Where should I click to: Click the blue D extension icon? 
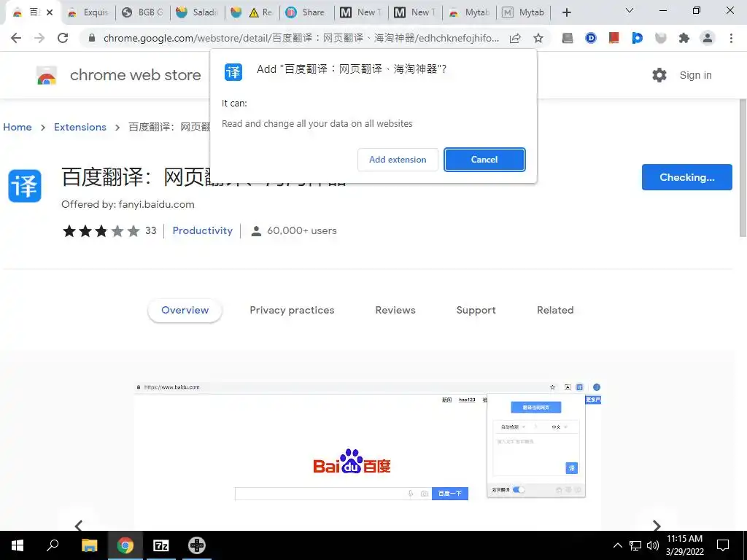[x=590, y=38]
